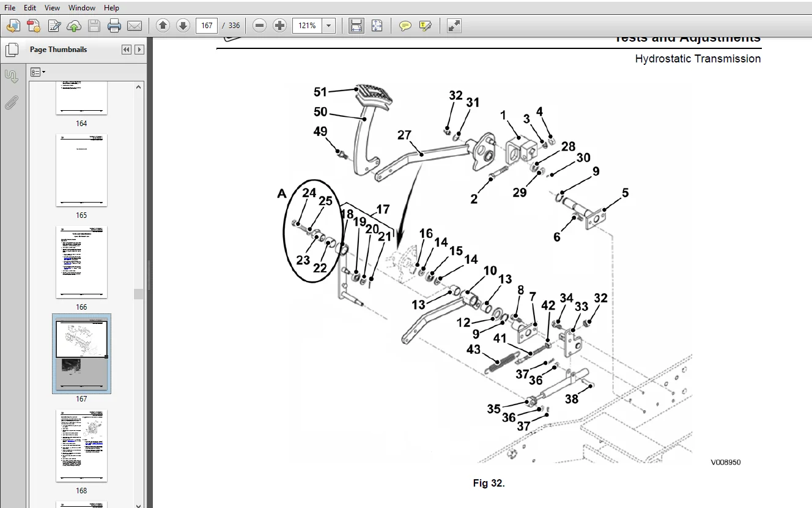This screenshot has width=812, height=508.
Task: Click the Page Thumbnails panel icon
Action: coord(11,50)
